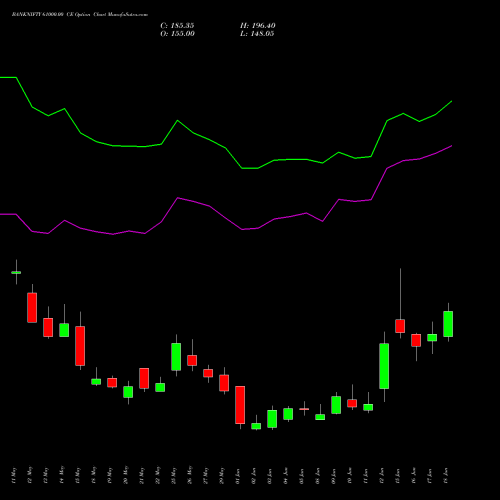Click the 18 Jun date label
Viewport: 500px width, 500px height.
[x=446, y=476]
